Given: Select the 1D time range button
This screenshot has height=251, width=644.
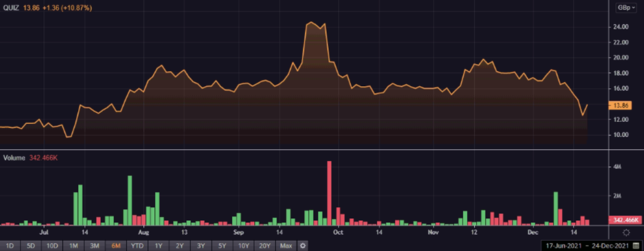Looking at the screenshot, I should [x=10, y=246].
